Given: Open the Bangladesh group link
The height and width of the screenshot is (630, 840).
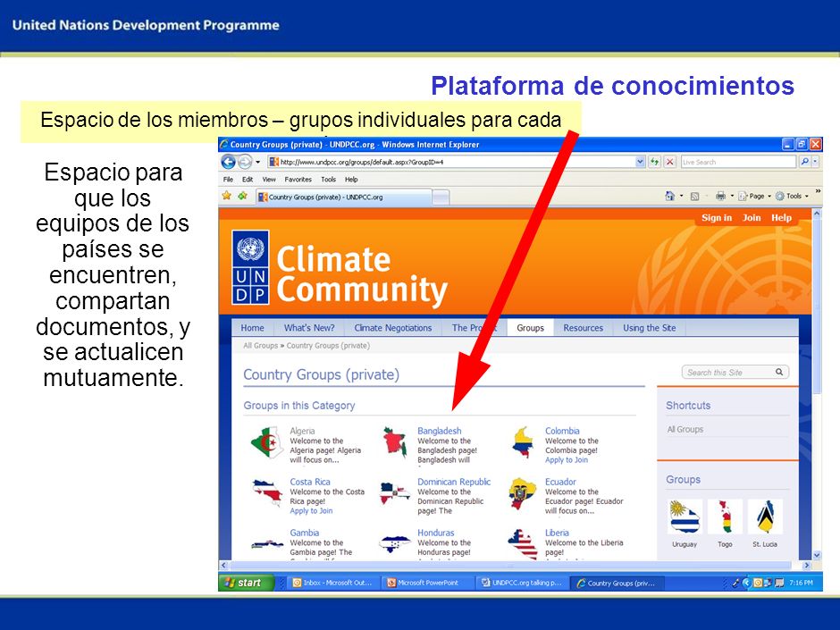Looking at the screenshot, I should tap(440, 431).
